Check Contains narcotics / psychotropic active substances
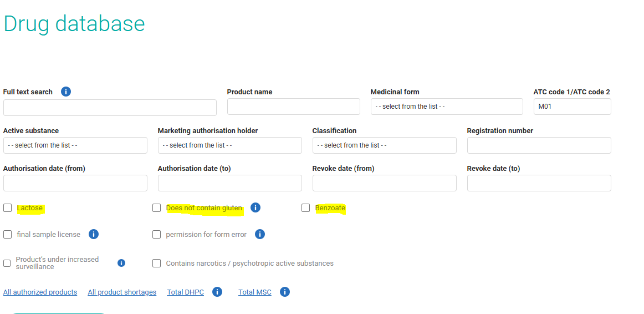 coord(157,264)
